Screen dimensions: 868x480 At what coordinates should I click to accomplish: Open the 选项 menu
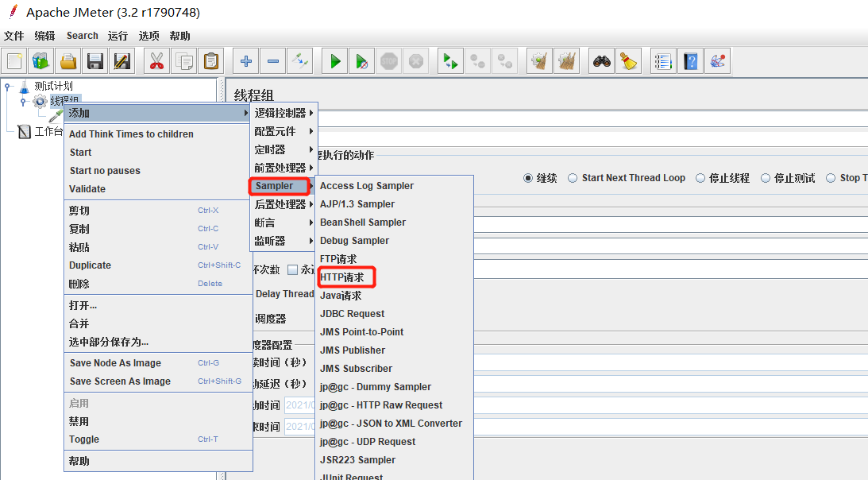[149, 36]
